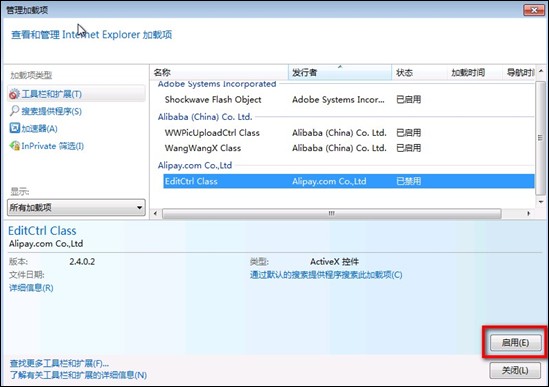The image size is (549, 387).
Task: Open the 所有加载项 display dropdown
Action: (x=76, y=207)
